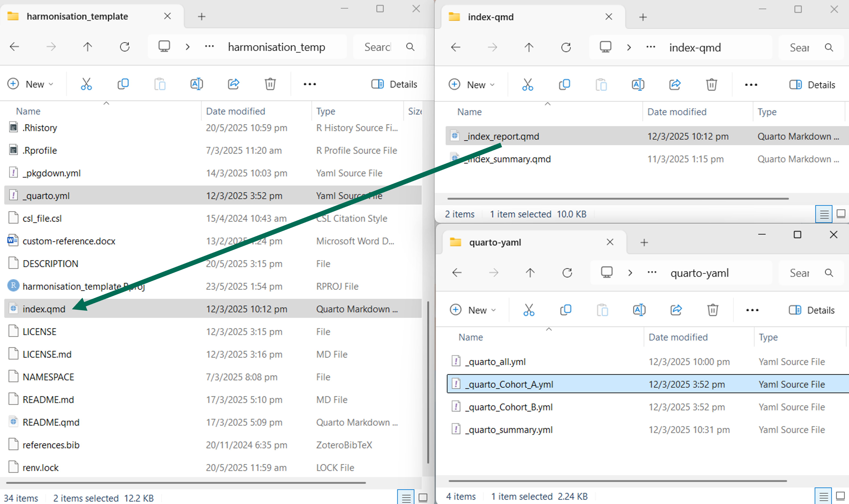Rename index.qmd using the rename icon
This screenshot has height=504, width=849.
tap(196, 84)
